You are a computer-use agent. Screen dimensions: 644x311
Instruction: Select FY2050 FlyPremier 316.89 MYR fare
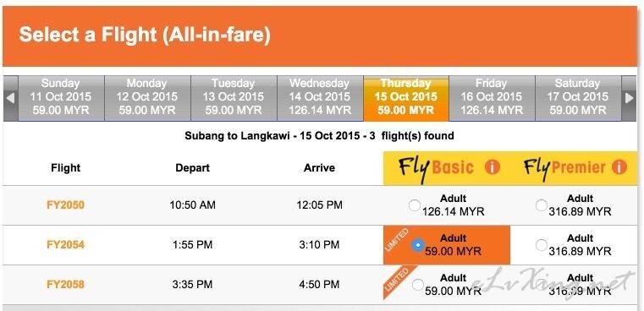click(542, 205)
